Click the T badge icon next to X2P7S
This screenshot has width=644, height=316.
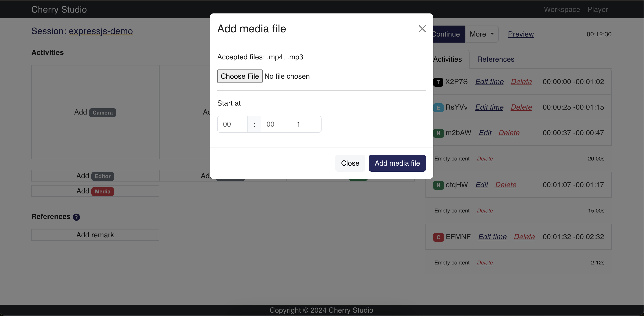pyautogui.click(x=438, y=82)
